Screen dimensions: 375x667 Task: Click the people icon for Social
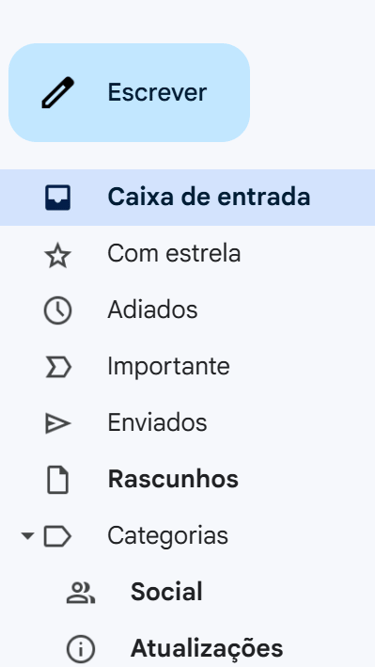click(x=81, y=593)
